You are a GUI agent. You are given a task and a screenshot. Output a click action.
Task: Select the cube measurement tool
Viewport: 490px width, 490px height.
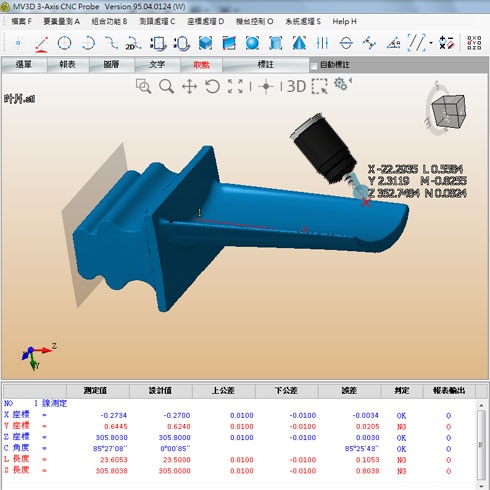[205, 43]
